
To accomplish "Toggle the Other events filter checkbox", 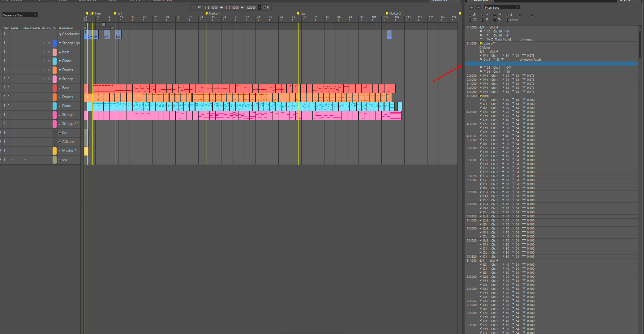I will click(x=507, y=20).
